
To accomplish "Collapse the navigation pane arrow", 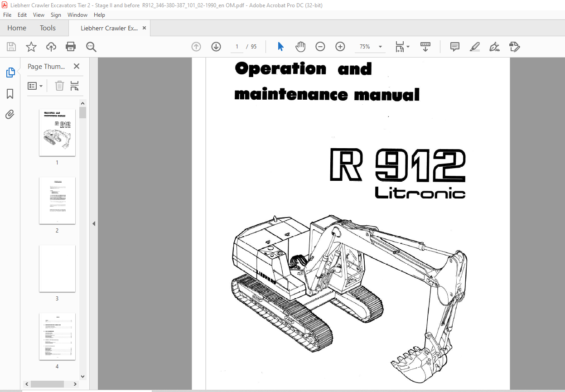I will (x=94, y=223).
